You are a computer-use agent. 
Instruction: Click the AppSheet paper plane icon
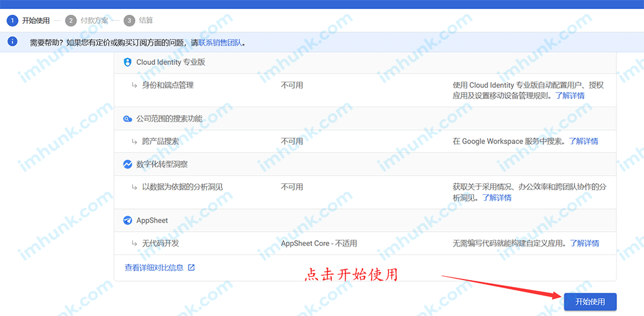coord(128,220)
